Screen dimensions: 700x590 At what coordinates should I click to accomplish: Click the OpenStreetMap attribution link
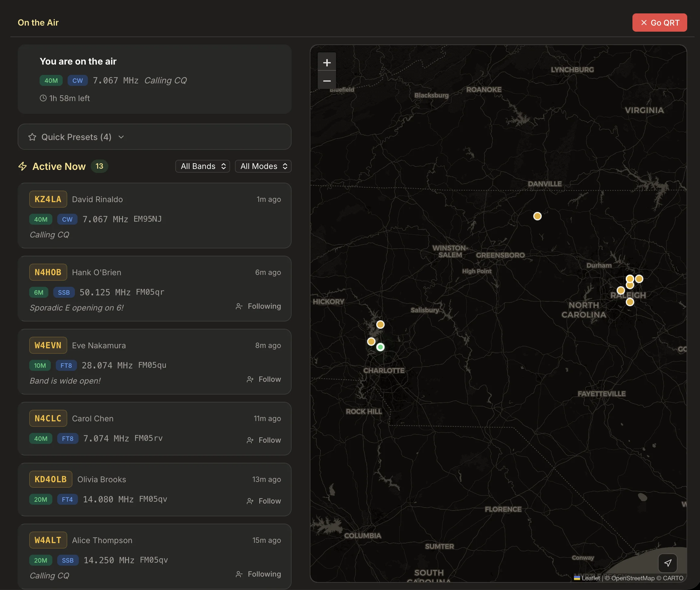pos(633,578)
